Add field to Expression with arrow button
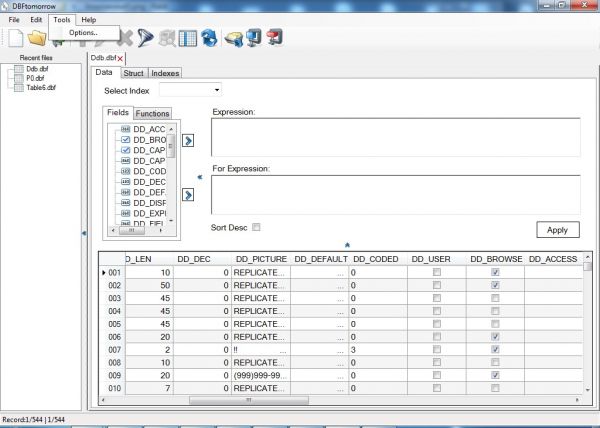This screenshot has width=600, height=428. pos(188,140)
